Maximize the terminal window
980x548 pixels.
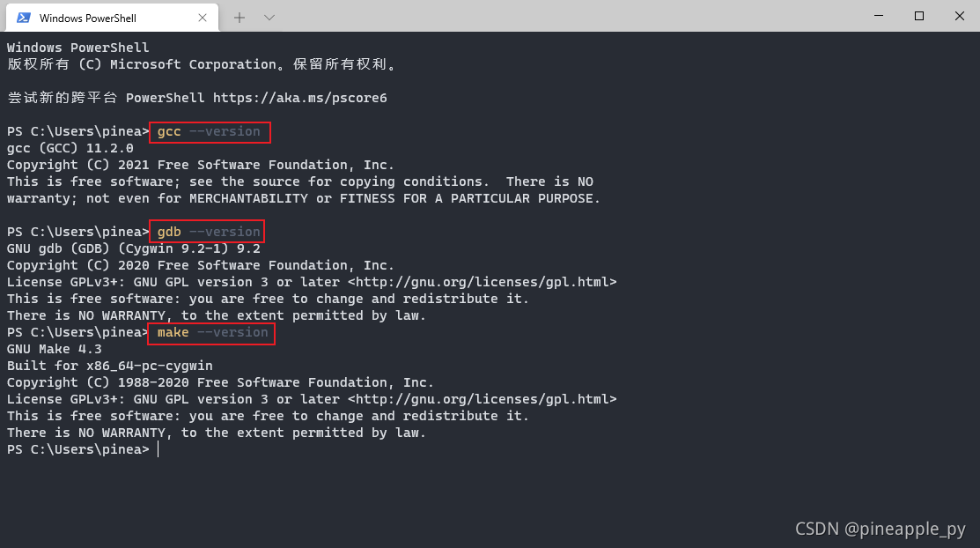[919, 16]
